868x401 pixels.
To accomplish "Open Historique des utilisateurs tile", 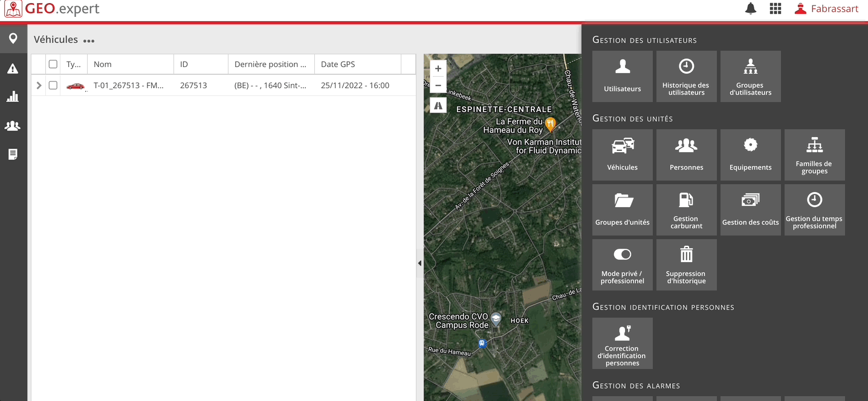I will tap(687, 76).
